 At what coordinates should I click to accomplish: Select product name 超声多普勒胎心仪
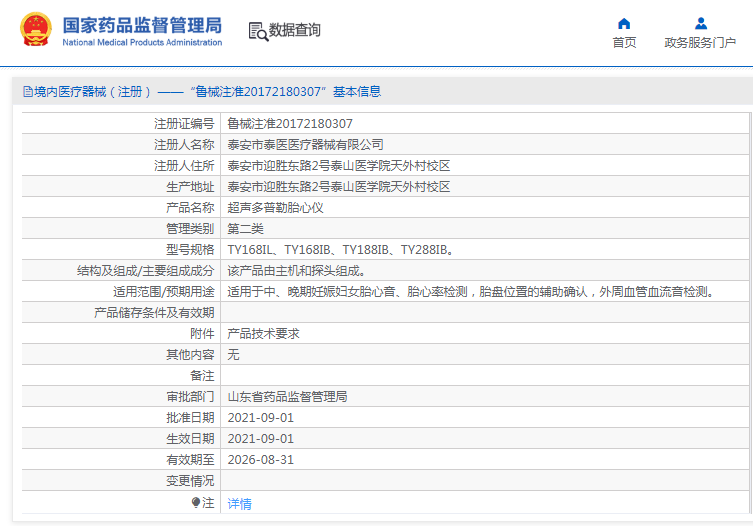click(275, 208)
